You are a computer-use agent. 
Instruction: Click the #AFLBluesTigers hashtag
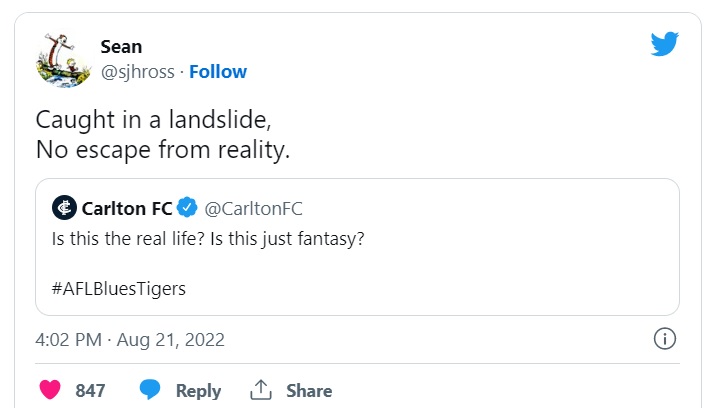pos(118,288)
